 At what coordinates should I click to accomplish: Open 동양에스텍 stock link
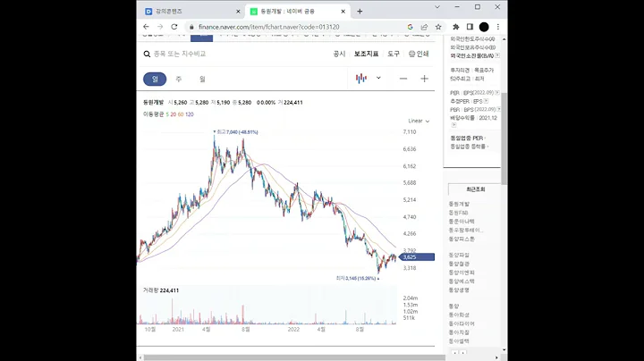point(462,281)
